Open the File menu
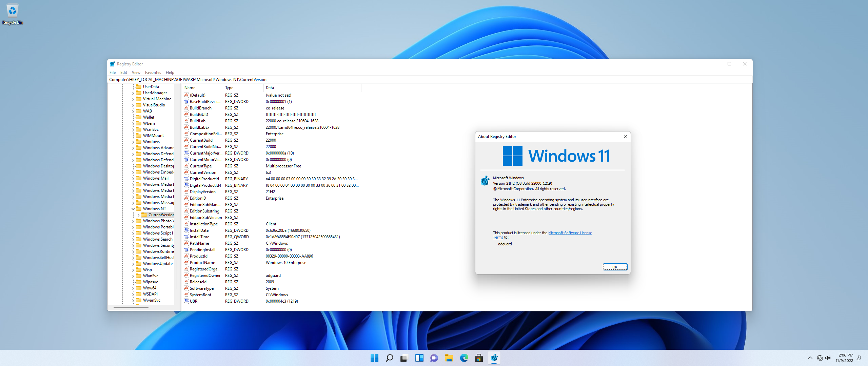The width and height of the screenshot is (868, 366). [113, 72]
